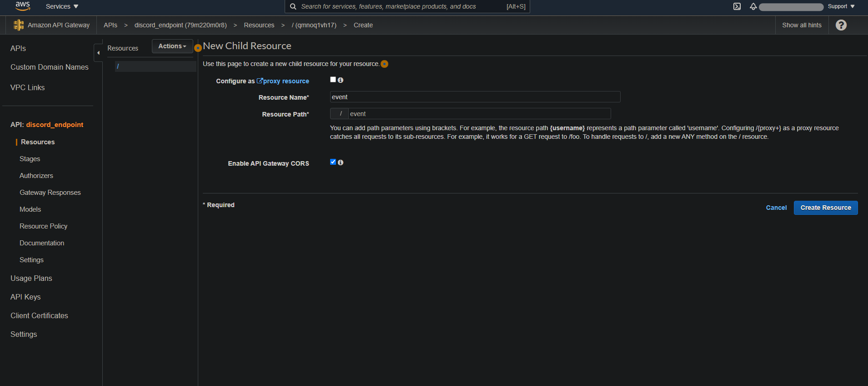Open the CloudShell terminal icon
This screenshot has width=868, height=386.
pyautogui.click(x=737, y=6)
